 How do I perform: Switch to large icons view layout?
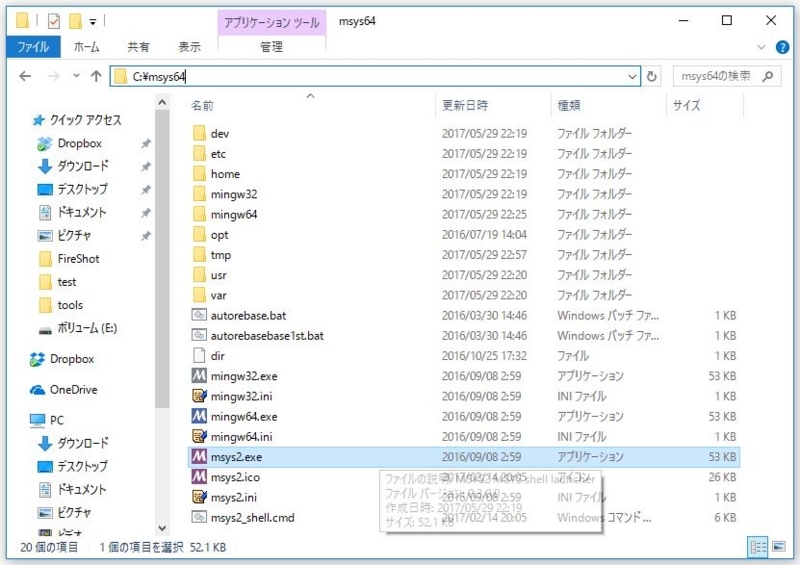[779, 547]
